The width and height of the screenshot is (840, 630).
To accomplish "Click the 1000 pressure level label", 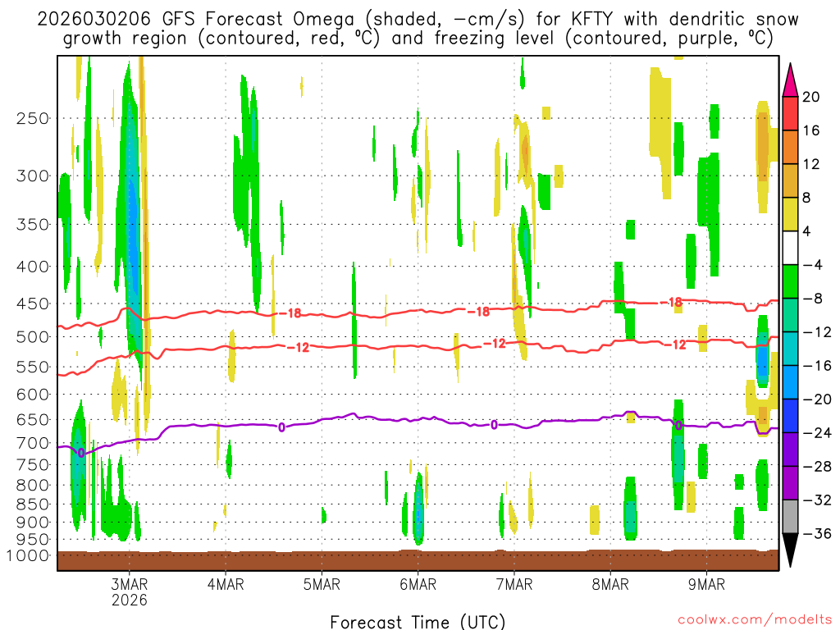I will pyautogui.click(x=28, y=555).
